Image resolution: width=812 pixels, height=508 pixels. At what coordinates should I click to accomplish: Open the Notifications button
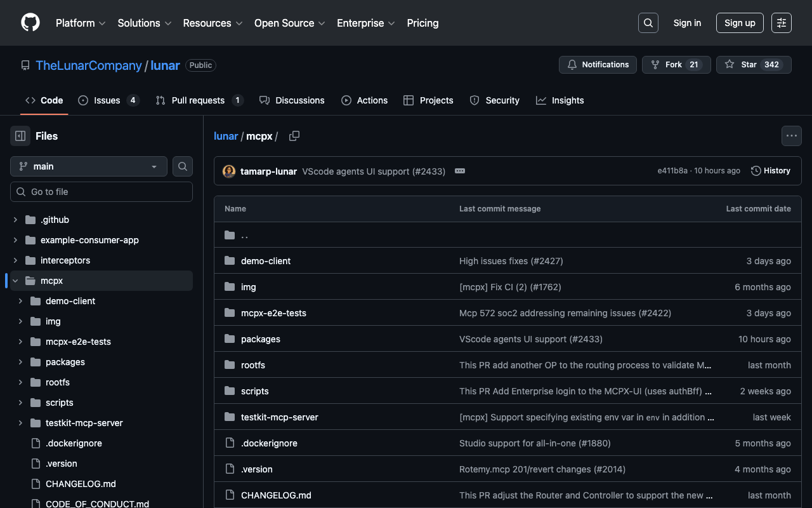[598, 65]
